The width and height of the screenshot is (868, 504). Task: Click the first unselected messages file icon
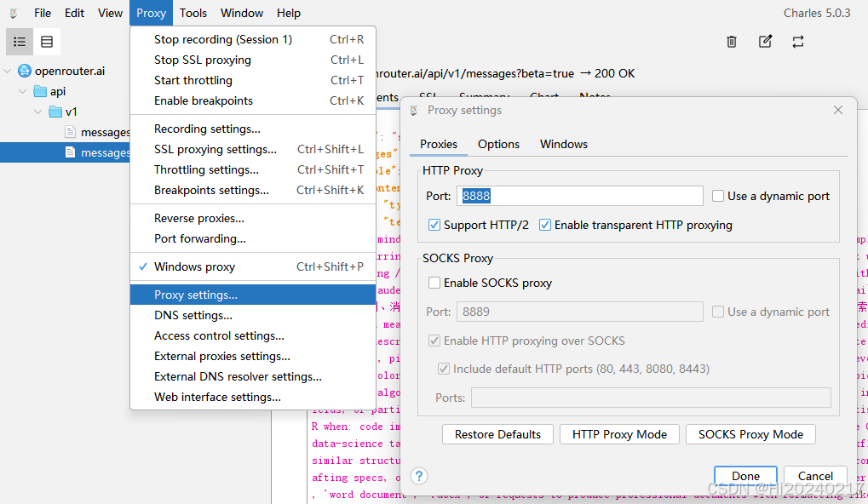point(70,132)
